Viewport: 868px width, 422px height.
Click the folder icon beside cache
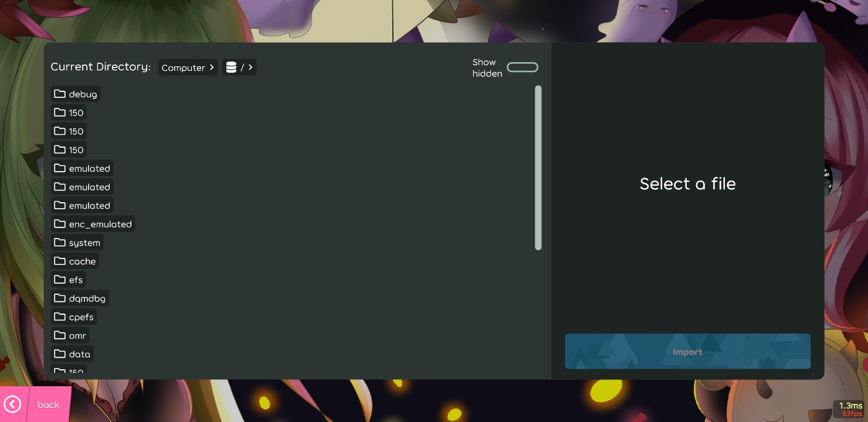tap(60, 261)
